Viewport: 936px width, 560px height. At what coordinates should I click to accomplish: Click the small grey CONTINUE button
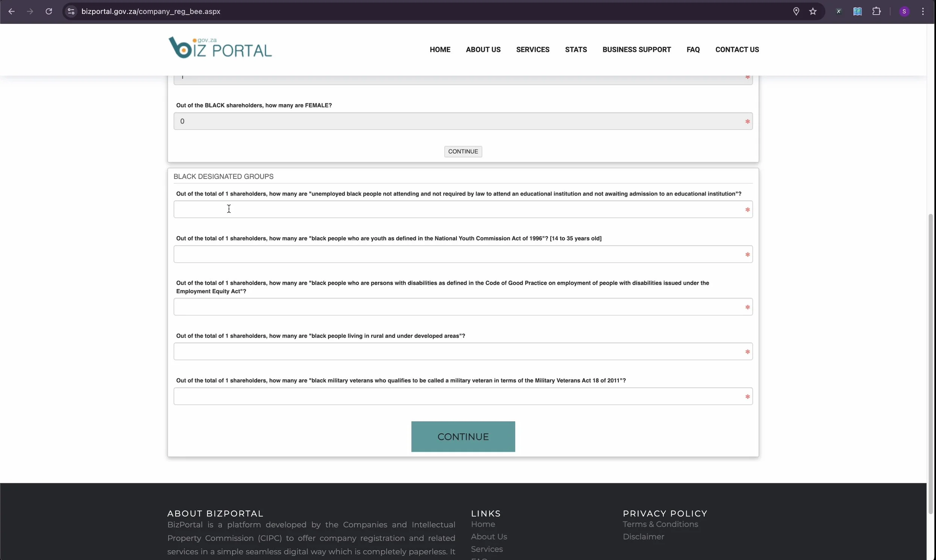click(x=463, y=152)
